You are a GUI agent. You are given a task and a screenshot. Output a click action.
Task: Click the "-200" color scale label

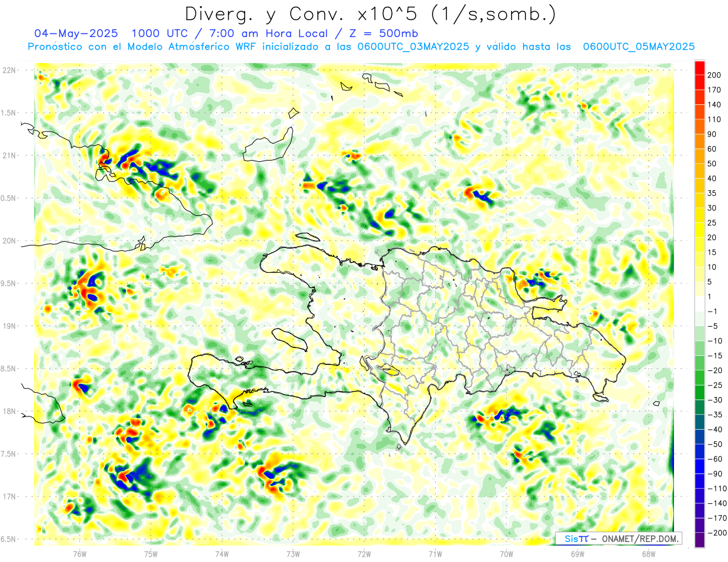[x=718, y=533]
